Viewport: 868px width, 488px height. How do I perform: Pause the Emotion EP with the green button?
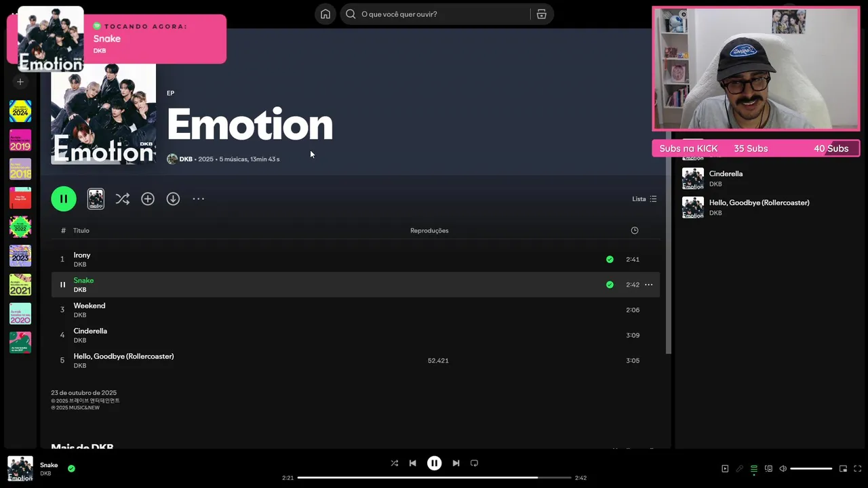coord(64,199)
